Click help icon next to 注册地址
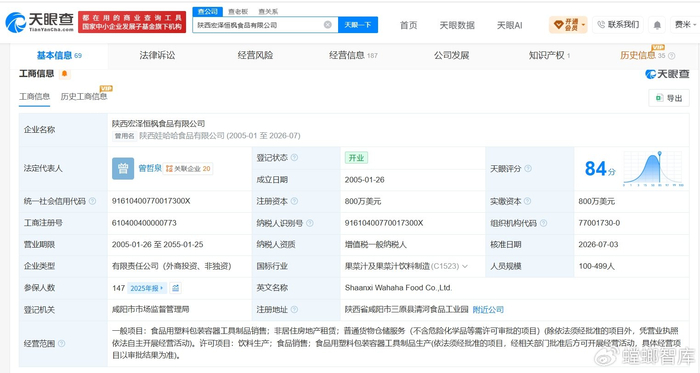 (x=294, y=310)
